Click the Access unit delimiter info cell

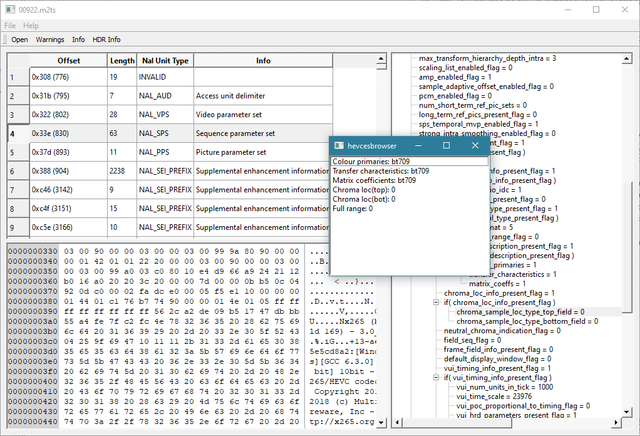click(263, 96)
